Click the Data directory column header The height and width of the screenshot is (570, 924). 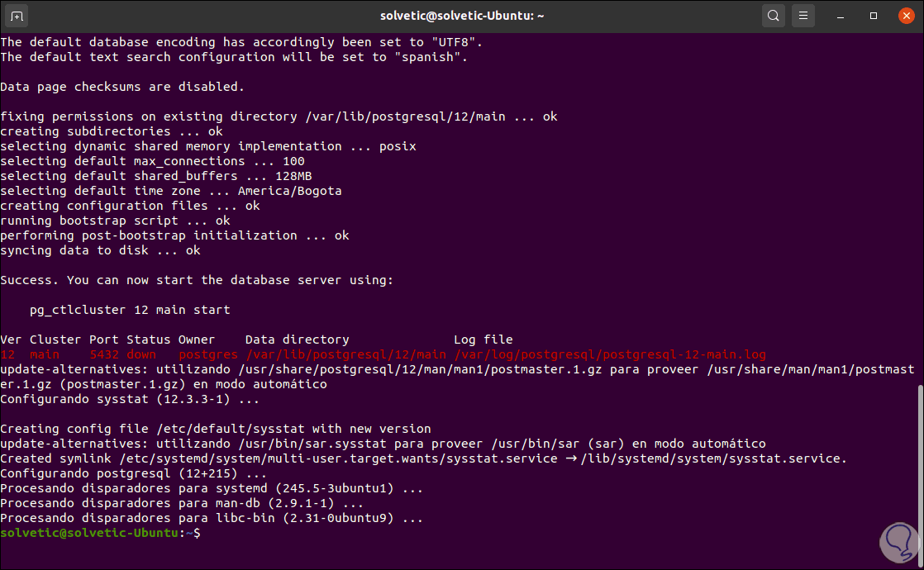pyautogui.click(x=297, y=340)
